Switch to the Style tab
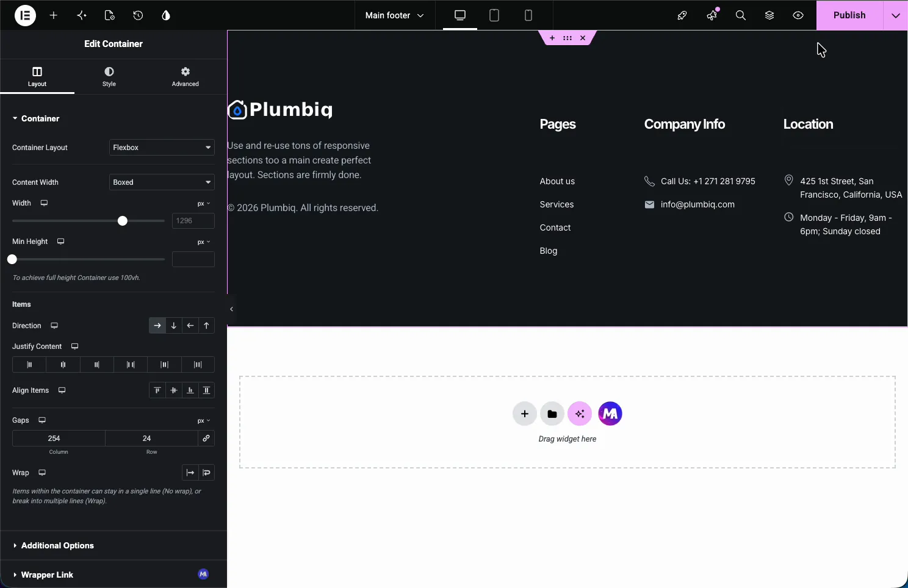Screen dimensions: 908x588 pos(109,76)
